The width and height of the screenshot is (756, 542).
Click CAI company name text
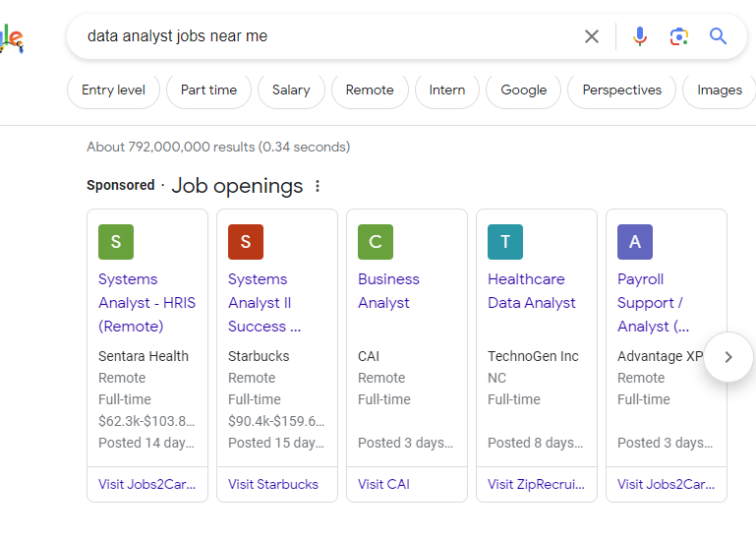pyautogui.click(x=369, y=356)
